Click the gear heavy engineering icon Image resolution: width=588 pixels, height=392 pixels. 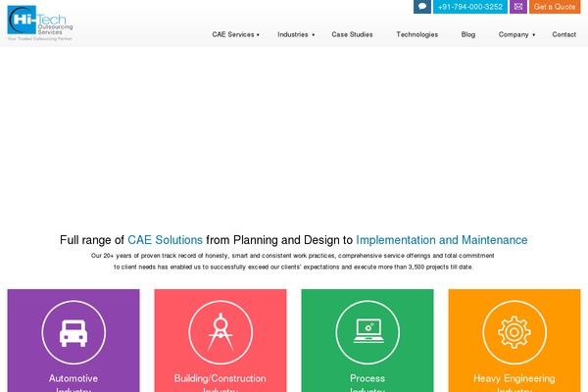[514, 332]
